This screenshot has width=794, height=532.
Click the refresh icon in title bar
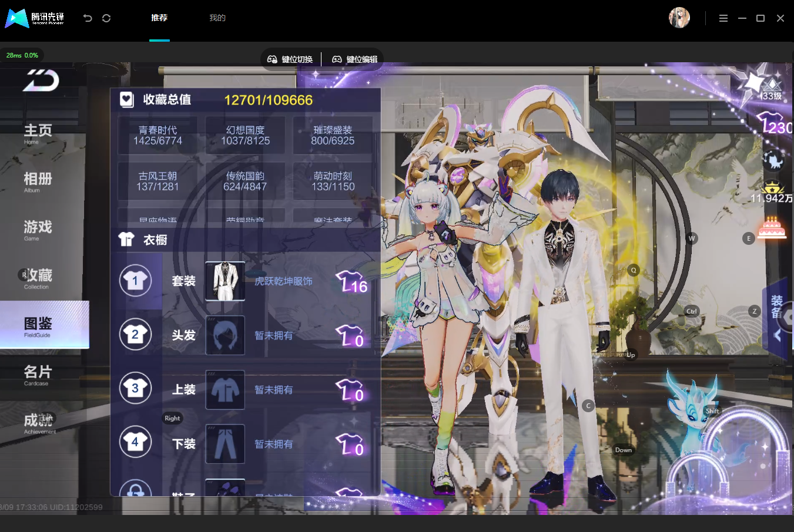click(106, 18)
